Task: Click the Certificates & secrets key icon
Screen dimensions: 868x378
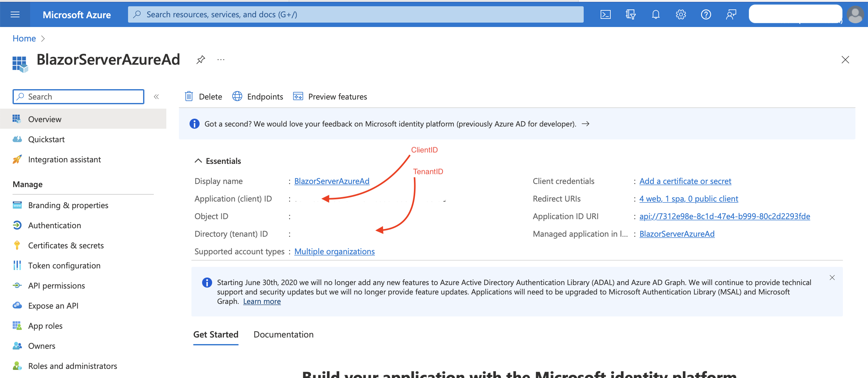Action: (x=17, y=245)
